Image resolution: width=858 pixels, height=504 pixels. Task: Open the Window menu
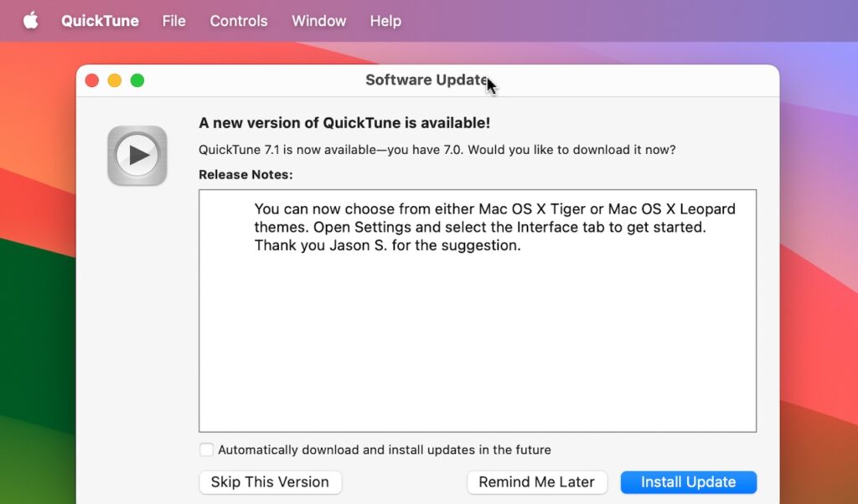tap(318, 20)
